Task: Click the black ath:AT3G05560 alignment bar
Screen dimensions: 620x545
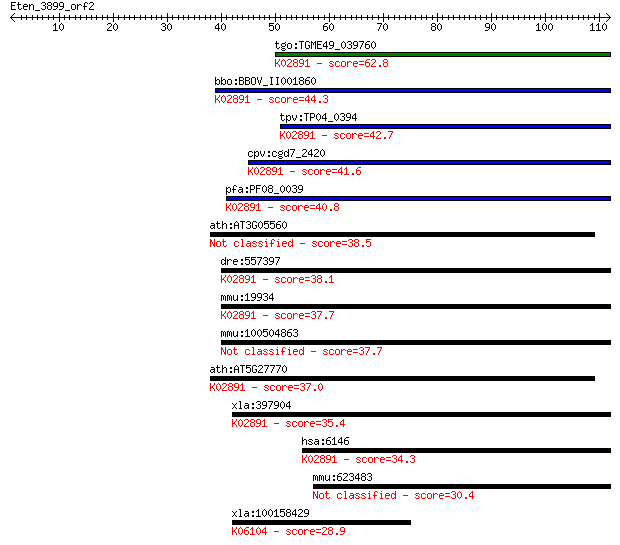Action: click(x=402, y=235)
